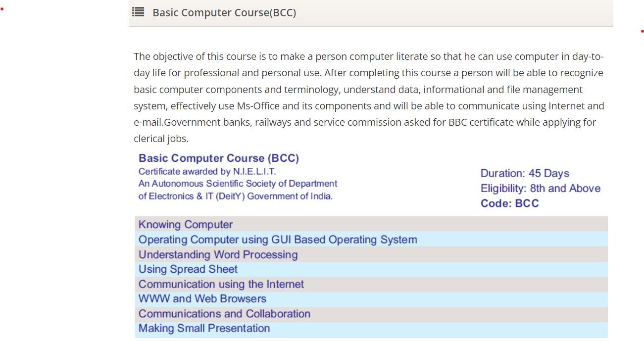Viewport: 644px width, 341px height.
Task: Click "Eligibility: 8th and Above" text
Action: click(541, 189)
